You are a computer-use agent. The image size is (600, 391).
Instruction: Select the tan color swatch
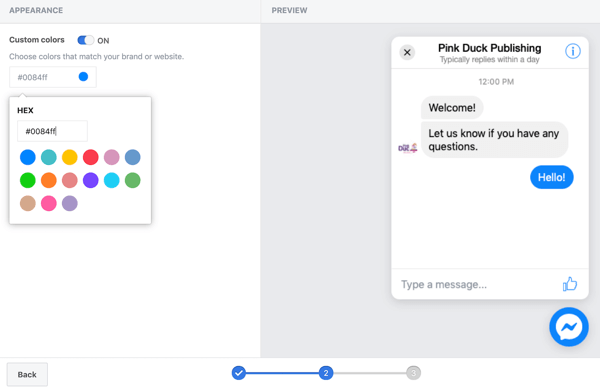[x=28, y=204]
